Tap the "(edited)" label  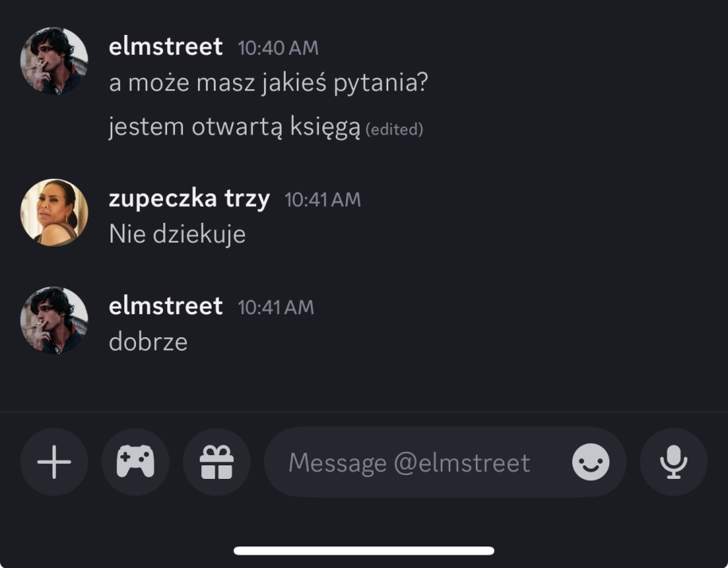pos(394,130)
